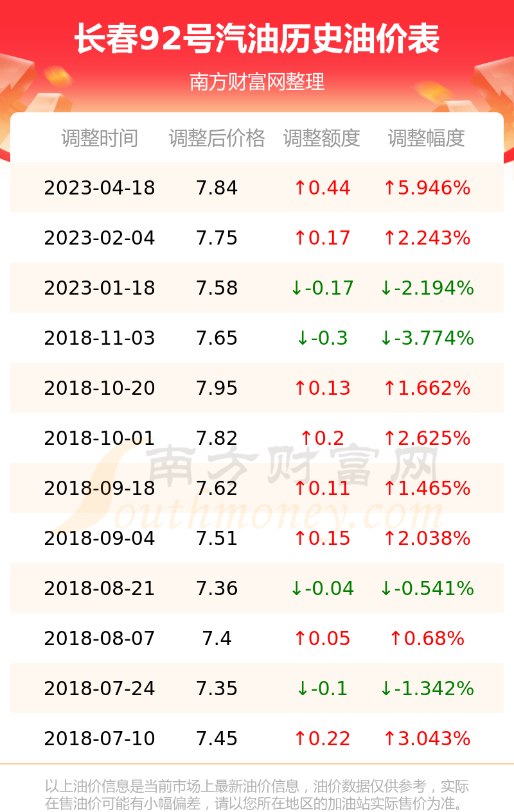
Task: Click the down arrow beside -1.342%
Action: [x=385, y=689]
